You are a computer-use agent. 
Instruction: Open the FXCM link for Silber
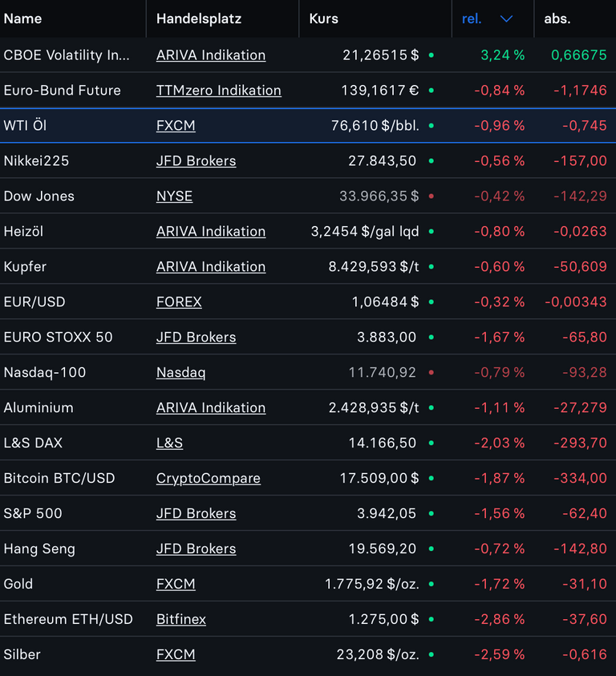click(x=176, y=654)
